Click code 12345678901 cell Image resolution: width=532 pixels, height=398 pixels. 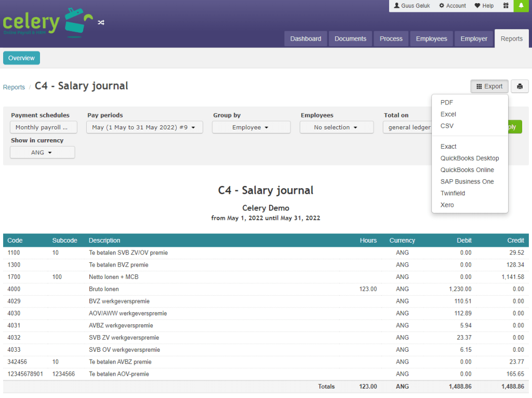pyautogui.click(x=25, y=374)
